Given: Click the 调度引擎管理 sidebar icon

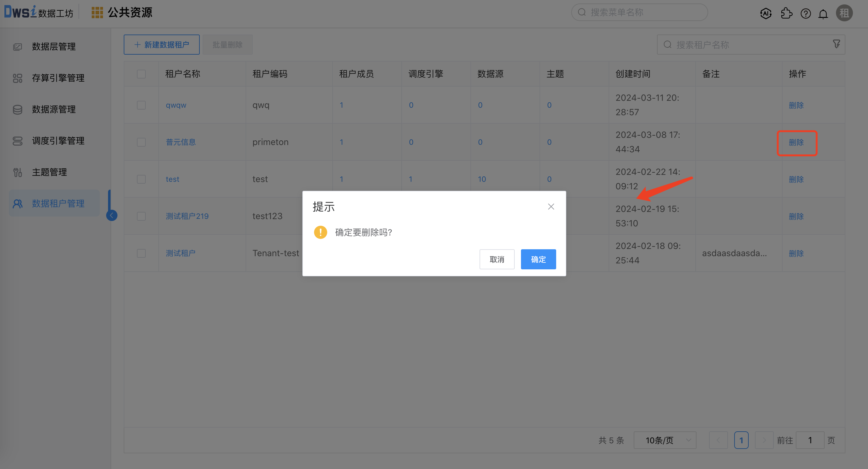Looking at the screenshot, I should pos(18,141).
